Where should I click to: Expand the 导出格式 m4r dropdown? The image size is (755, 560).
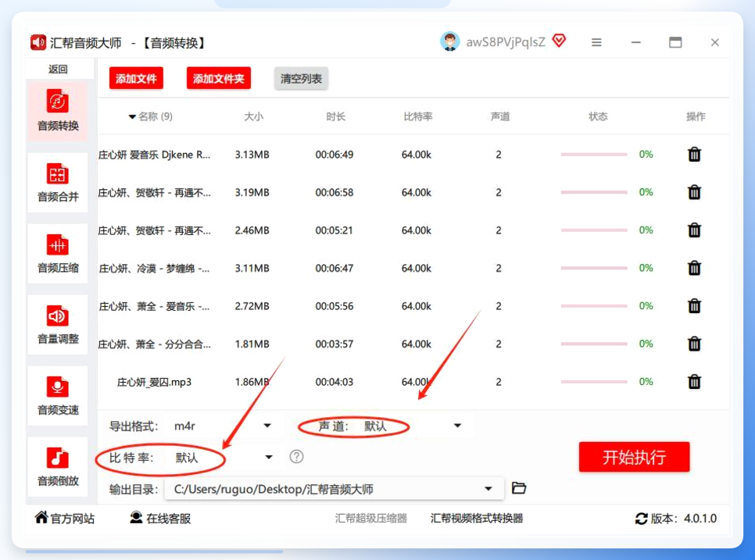tap(267, 426)
